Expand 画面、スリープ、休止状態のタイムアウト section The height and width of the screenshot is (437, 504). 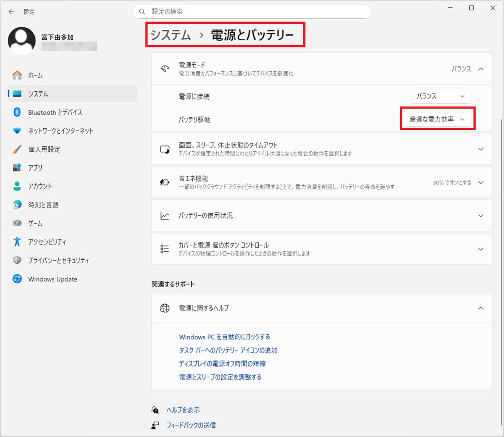(480, 149)
